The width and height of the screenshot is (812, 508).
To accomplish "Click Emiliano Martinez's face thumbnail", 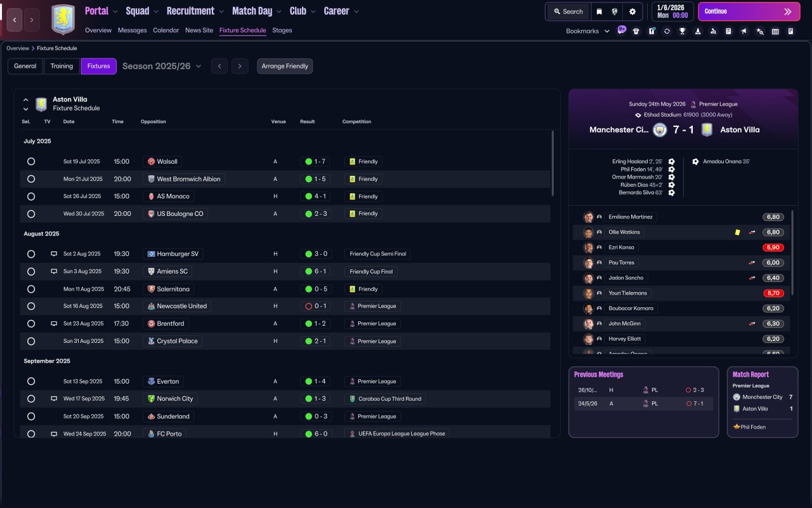I will point(589,217).
